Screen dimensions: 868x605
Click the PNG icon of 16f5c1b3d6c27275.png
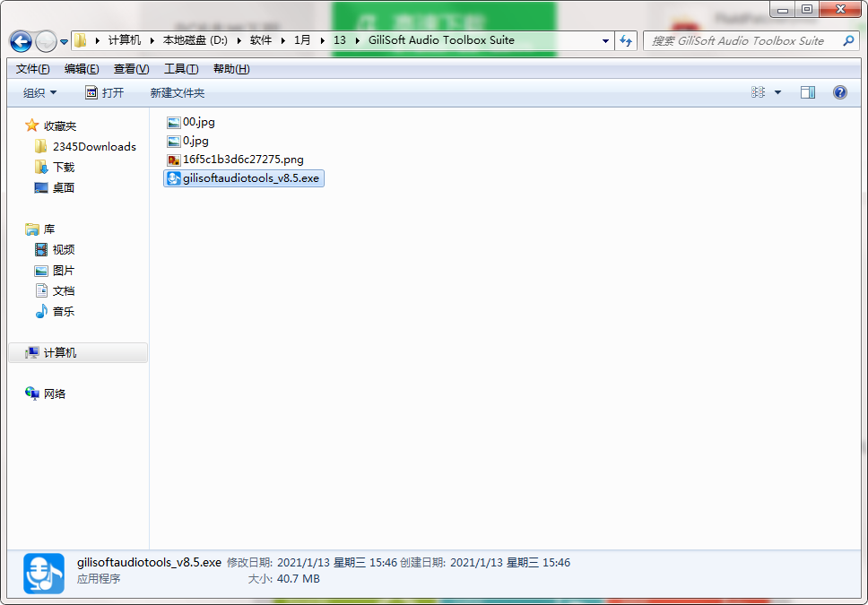coord(174,160)
